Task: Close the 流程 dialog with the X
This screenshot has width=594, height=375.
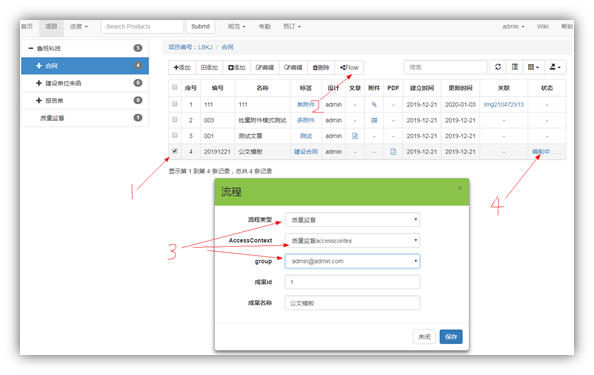Action: click(460, 188)
